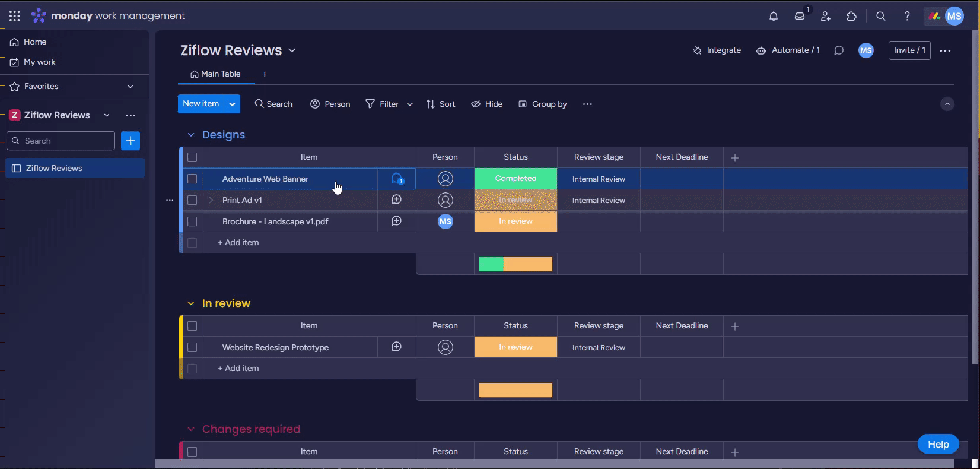Add update to Brochure - Landscape v1.pdf
Image resolution: width=980 pixels, height=469 pixels.
[396, 221]
